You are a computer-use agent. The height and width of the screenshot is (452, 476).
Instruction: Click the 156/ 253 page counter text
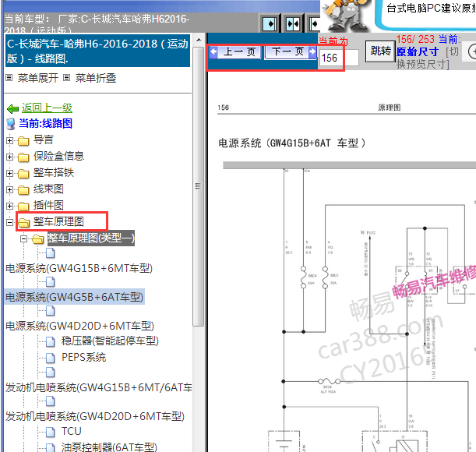415,39
